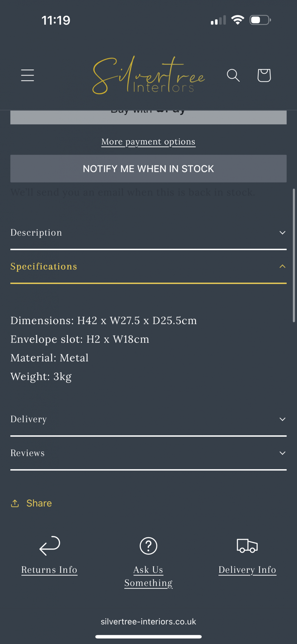Tap the search magnifier icon
297x644 pixels.
233,75
